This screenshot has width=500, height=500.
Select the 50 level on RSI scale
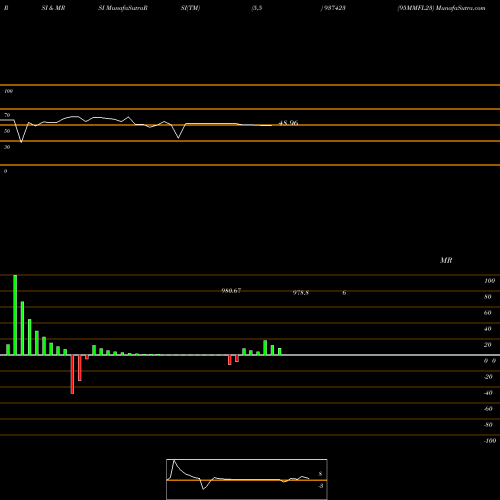click(7, 131)
